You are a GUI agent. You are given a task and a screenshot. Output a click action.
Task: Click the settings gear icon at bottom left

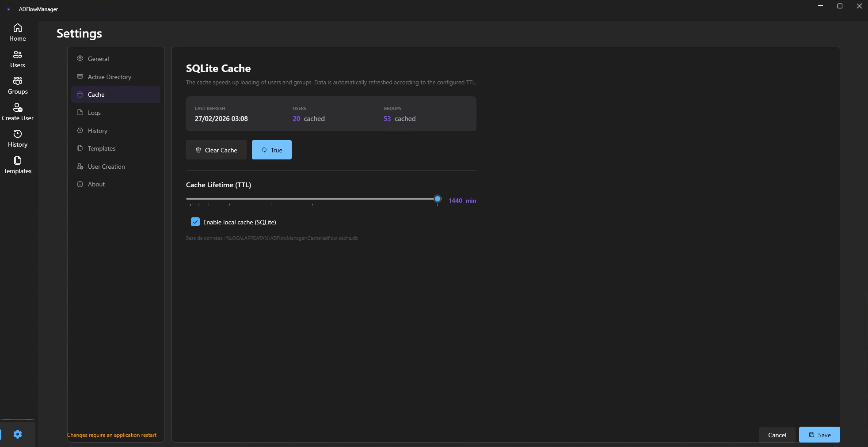click(x=18, y=434)
